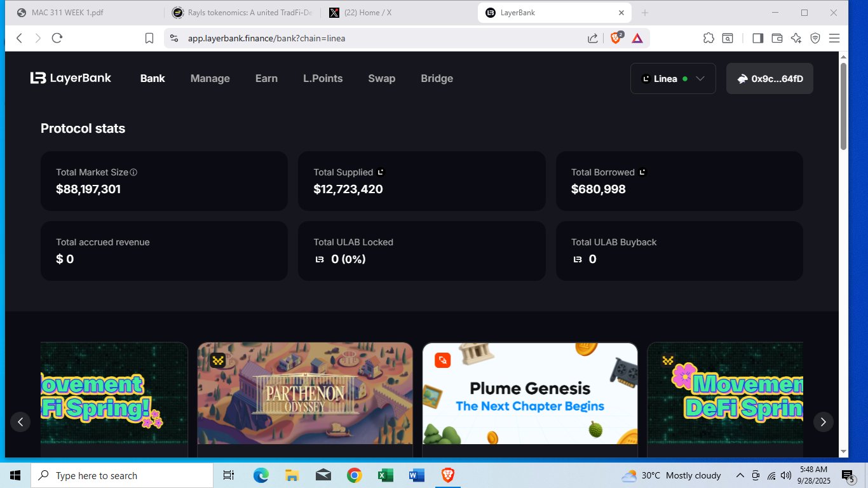This screenshot has width=868, height=488.
Task: Expand hidden icons in the system tray
Action: click(x=740, y=475)
